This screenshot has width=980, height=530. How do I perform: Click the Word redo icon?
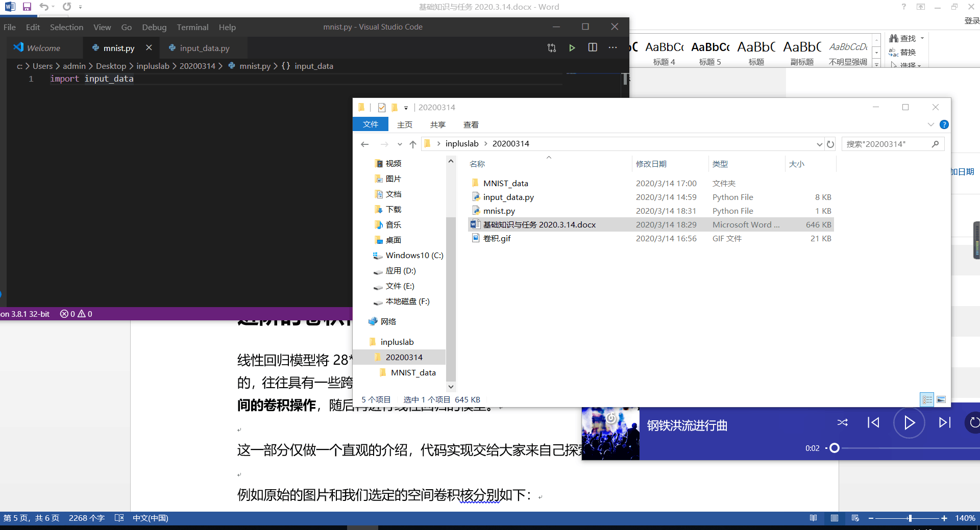click(67, 7)
